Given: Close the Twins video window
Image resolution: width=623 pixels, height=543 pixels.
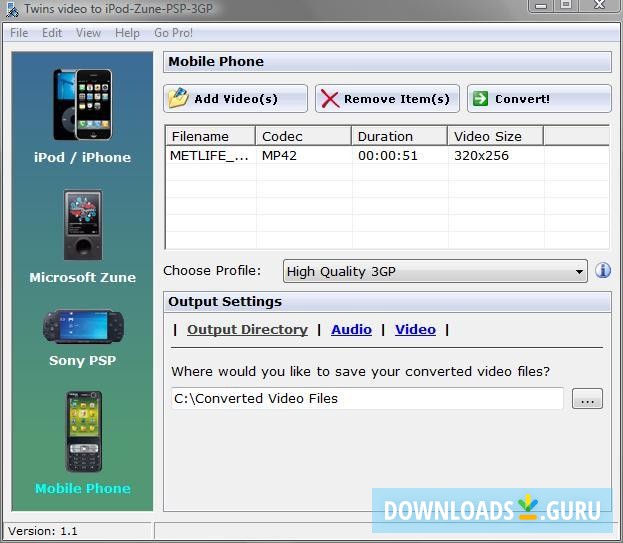Looking at the screenshot, I should tap(599, 6).
